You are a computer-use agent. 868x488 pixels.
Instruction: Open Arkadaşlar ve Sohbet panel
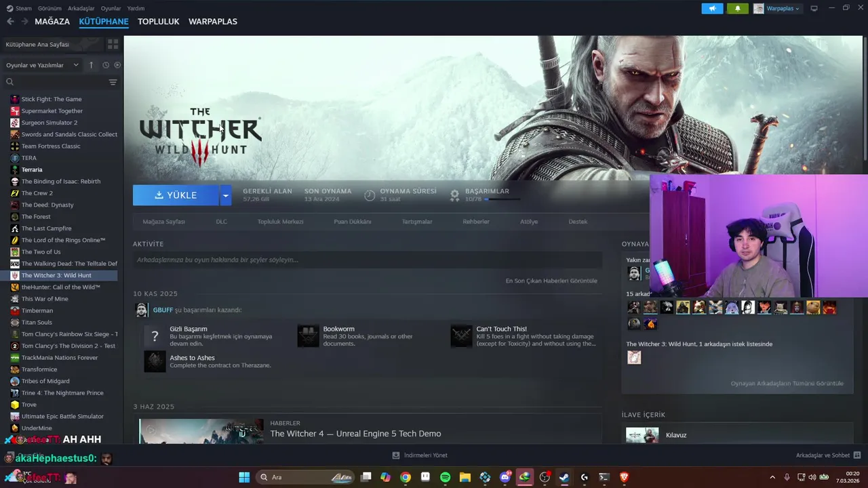[x=828, y=455]
